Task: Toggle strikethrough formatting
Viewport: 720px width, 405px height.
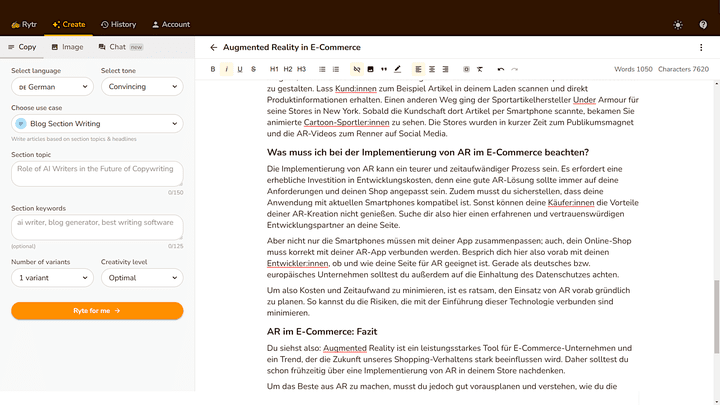Action: pos(254,69)
